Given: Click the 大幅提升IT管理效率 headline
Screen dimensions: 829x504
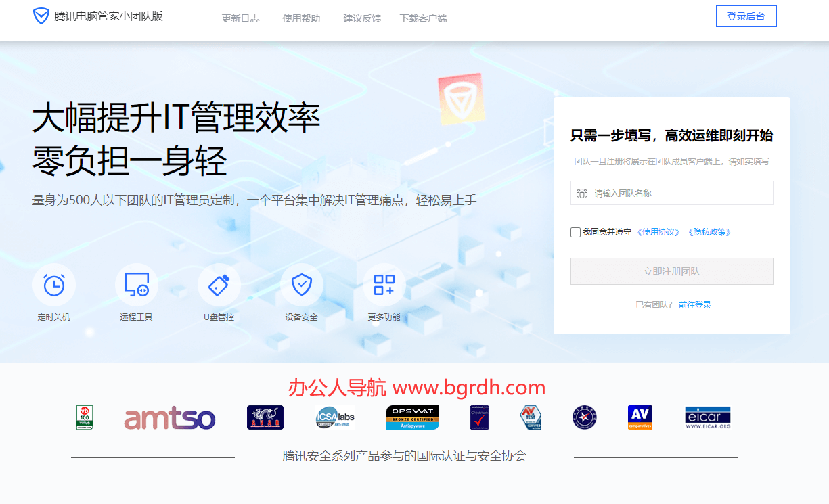Looking at the screenshot, I should point(177,118).
